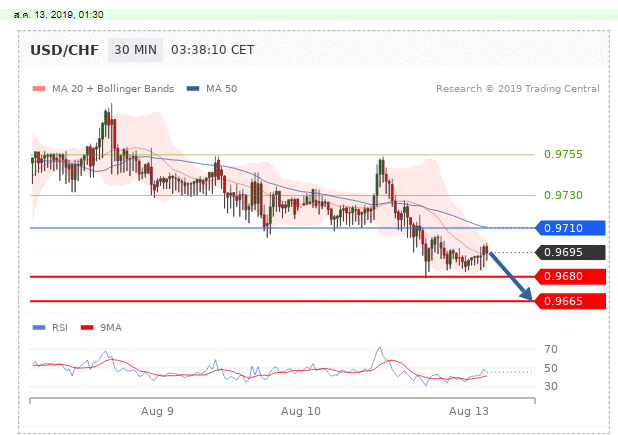Viewport: 618px width, 435px height.
Task: Click the USD/CHF pair title
Action: point(65,50)
